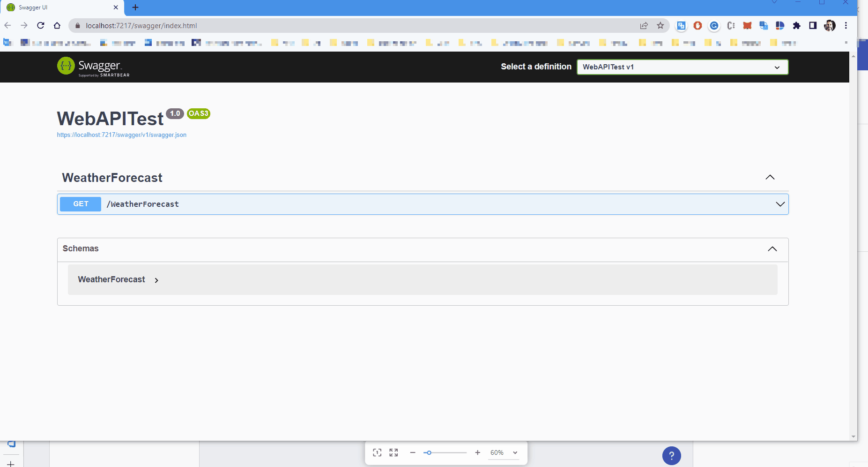Viewport: 868px width, 467px height.
Task: Expand the WeatherForecast schema model
Action: 156,280
